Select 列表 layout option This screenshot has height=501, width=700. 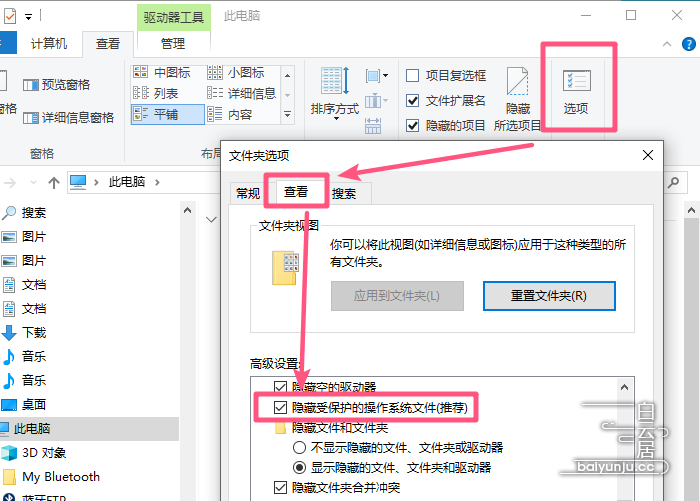pos(156,93)
